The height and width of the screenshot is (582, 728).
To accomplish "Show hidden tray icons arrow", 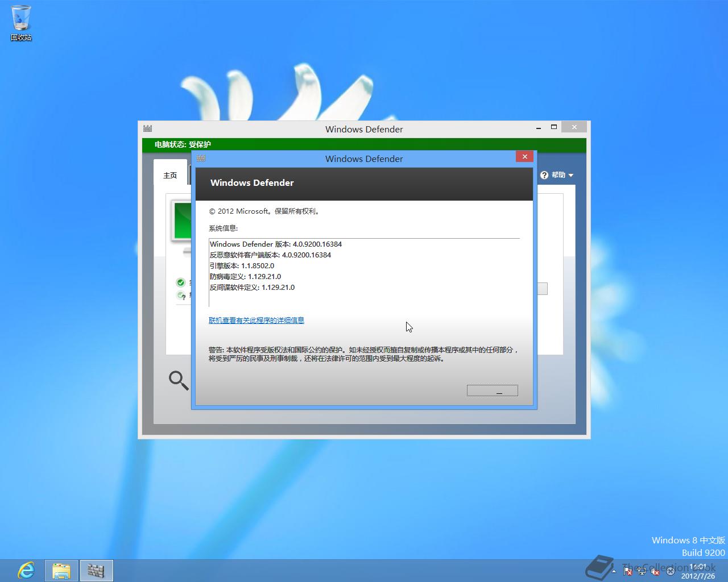I will tap(613, 571).
